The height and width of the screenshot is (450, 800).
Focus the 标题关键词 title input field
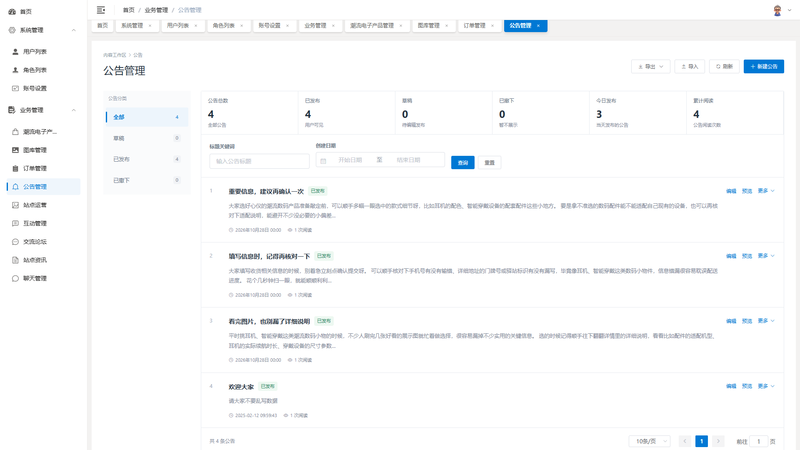pyautogui.click(x=259, y=161)
